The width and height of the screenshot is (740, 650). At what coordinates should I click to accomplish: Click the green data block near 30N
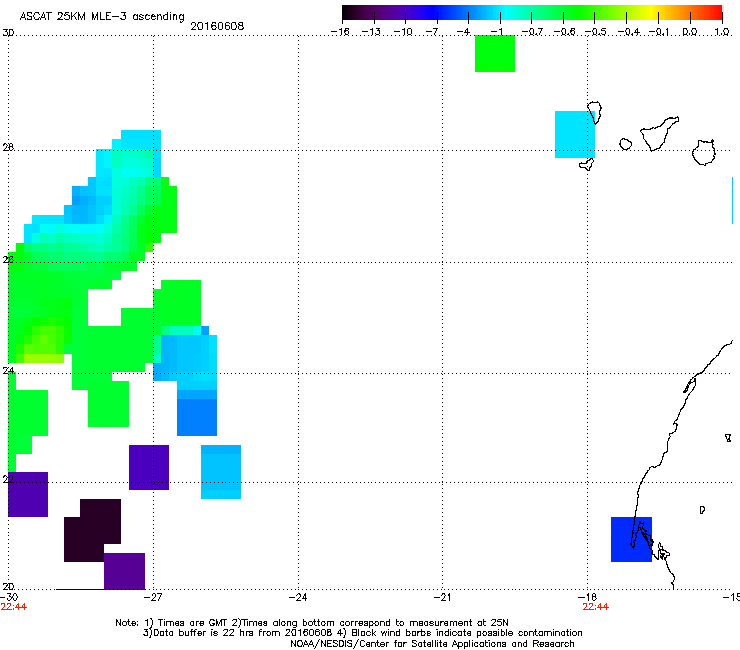(x=495, y=54)
